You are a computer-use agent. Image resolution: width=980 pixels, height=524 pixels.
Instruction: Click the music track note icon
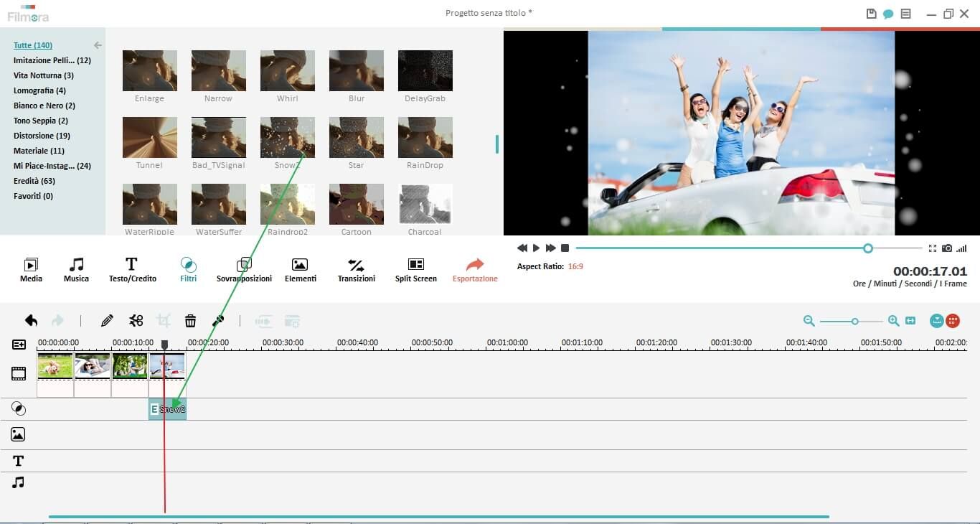pos(18,482)
